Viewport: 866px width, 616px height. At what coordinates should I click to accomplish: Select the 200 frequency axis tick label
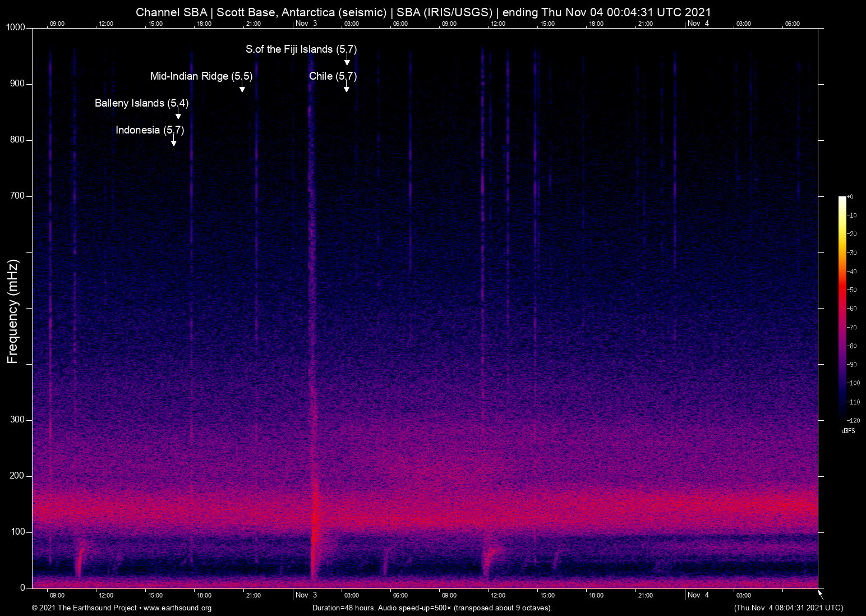pos(17,476)
